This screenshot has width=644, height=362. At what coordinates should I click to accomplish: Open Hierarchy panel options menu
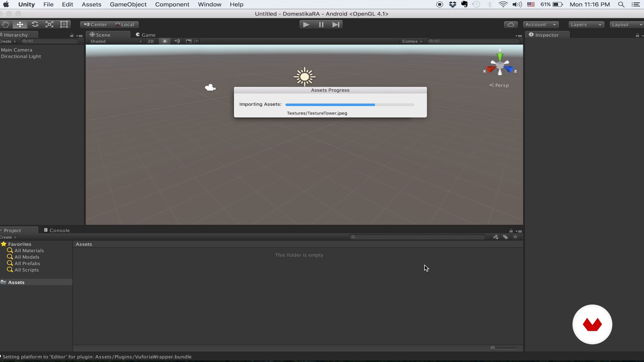pos(79,36)
